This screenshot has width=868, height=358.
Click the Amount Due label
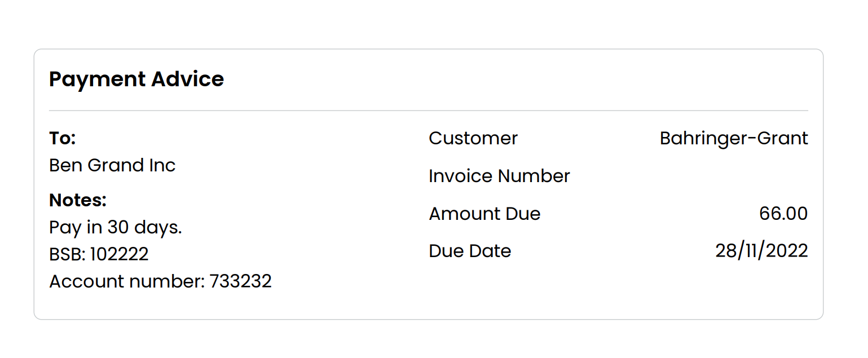[x=484, y=214]
